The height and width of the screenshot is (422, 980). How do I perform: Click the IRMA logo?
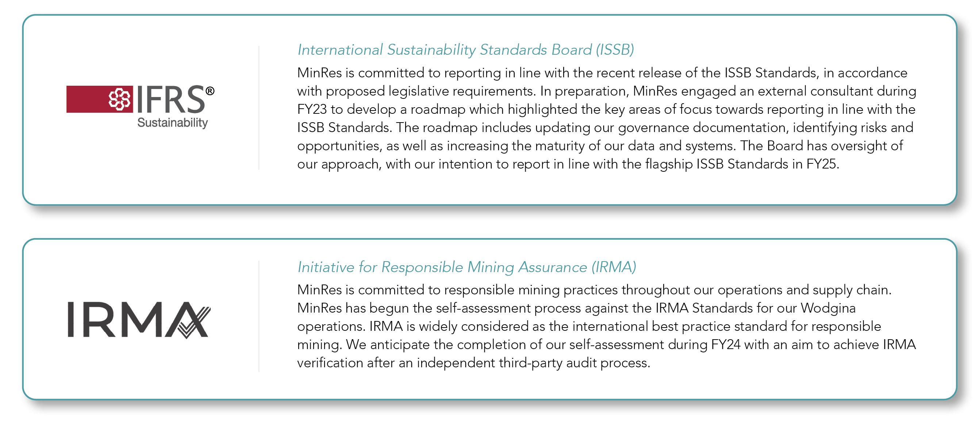pos(139,320)
